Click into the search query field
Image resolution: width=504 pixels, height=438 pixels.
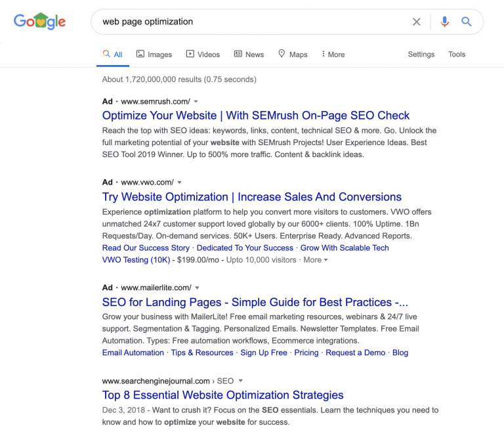point(251,22)
